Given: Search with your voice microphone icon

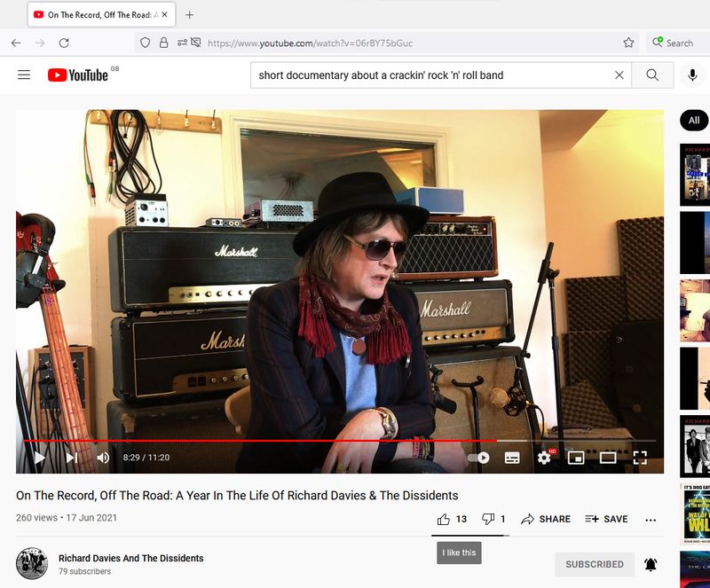Looking at the screenshot, I should (692, 75).
